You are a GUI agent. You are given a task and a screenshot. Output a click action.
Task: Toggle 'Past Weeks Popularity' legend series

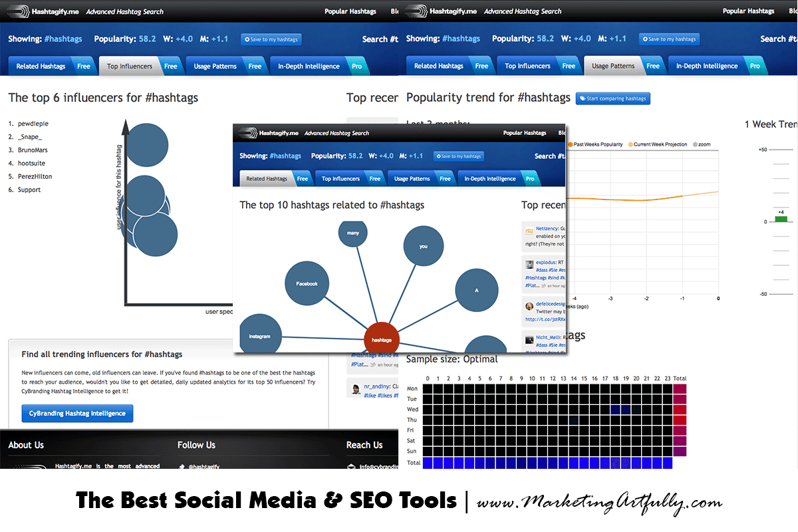[x=595, y=144]
